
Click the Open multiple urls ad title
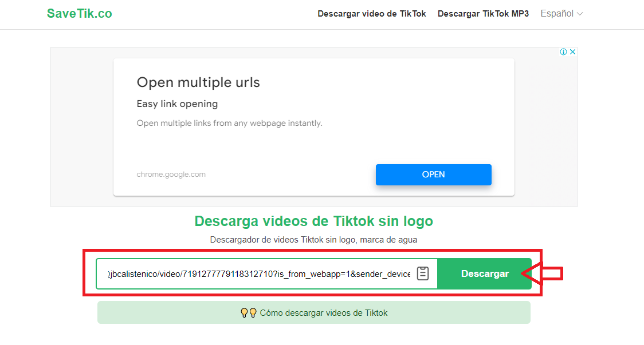[198, 82]
